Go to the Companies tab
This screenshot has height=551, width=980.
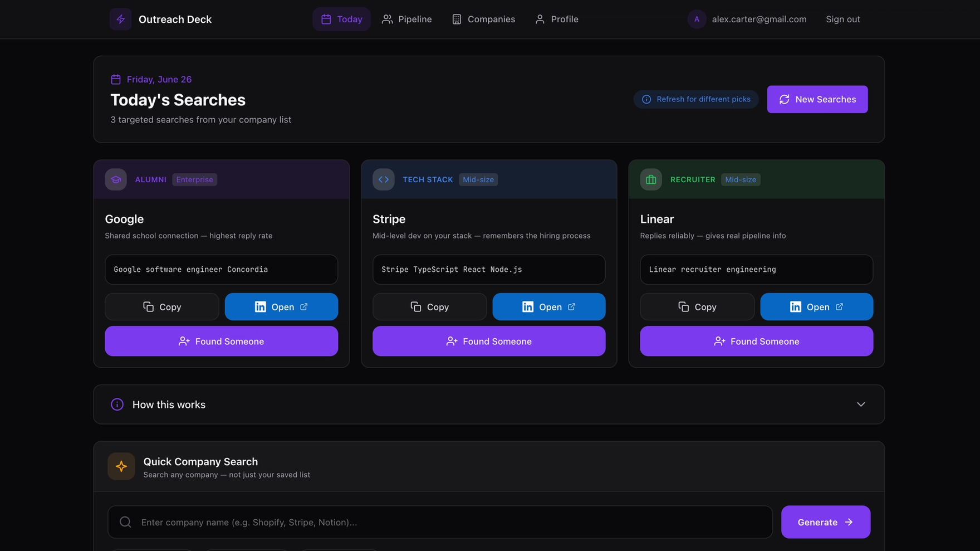(483, 19)
